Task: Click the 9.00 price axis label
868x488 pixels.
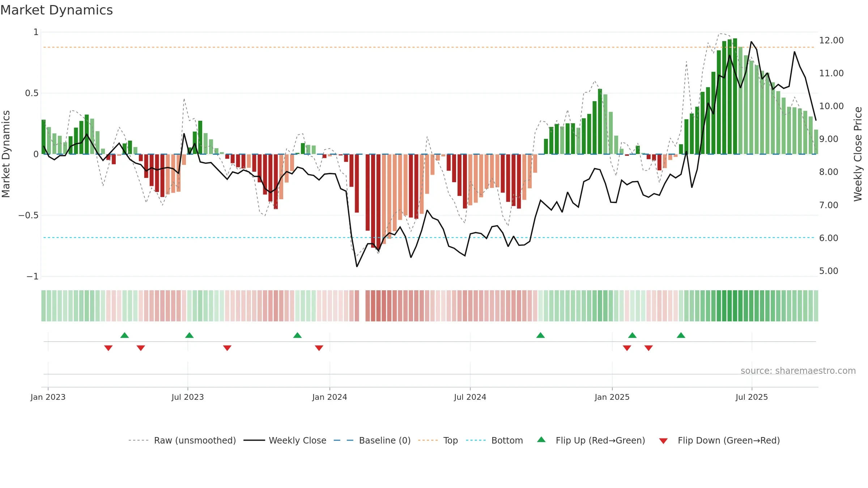Action: click(829, 139)
